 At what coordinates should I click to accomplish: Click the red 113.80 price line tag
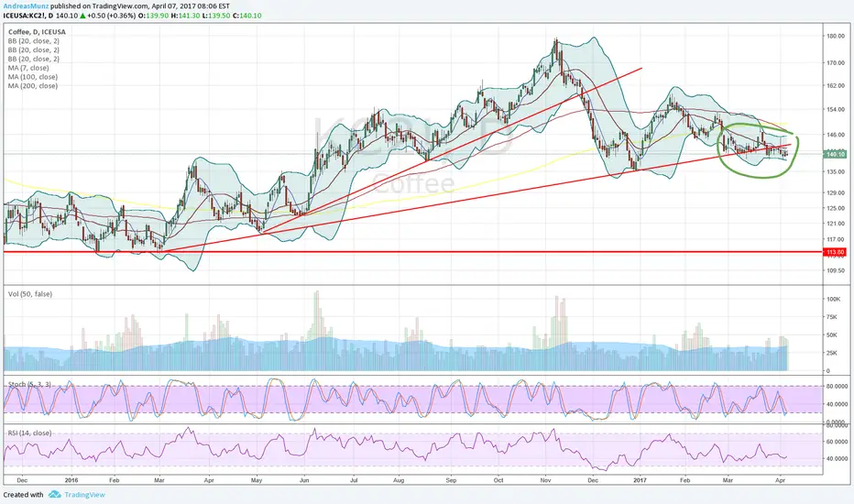(835, 252)
